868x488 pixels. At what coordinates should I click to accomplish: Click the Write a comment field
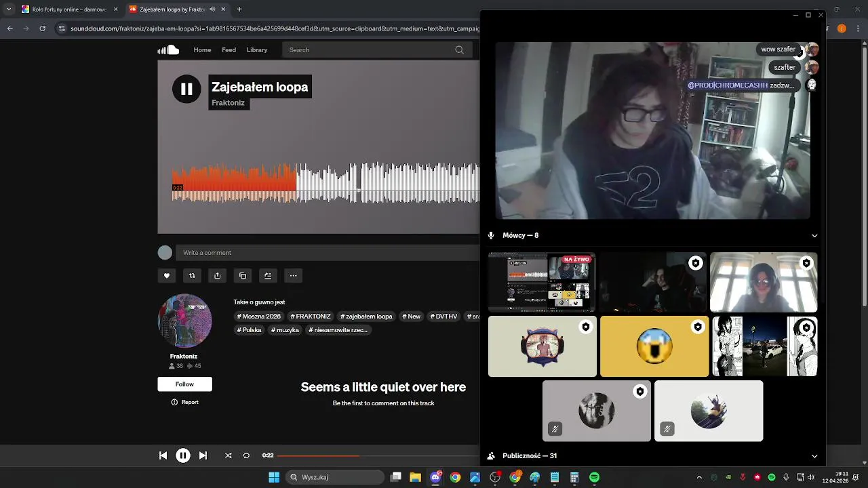pyautogui.click(x=328, y=253)
